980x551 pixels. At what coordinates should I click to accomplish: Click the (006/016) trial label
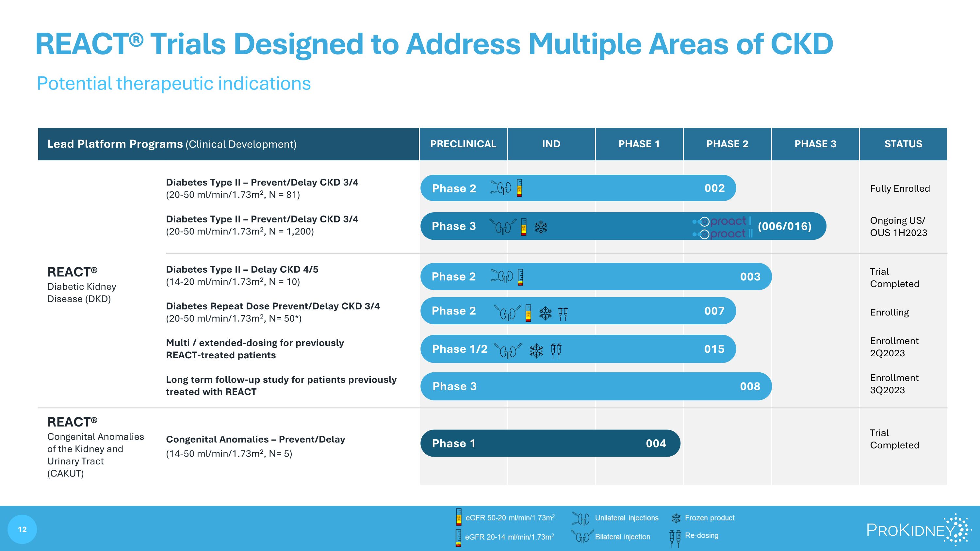[784, 226]
